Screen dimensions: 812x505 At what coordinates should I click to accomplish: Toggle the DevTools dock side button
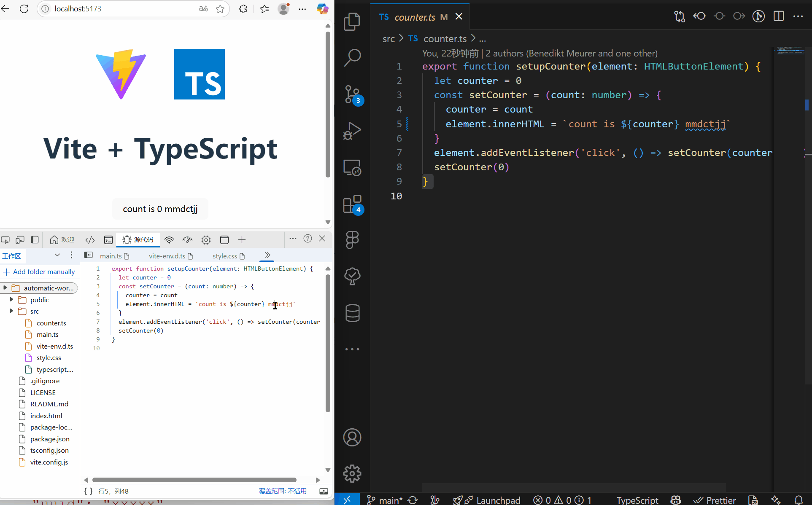point(35,240)
